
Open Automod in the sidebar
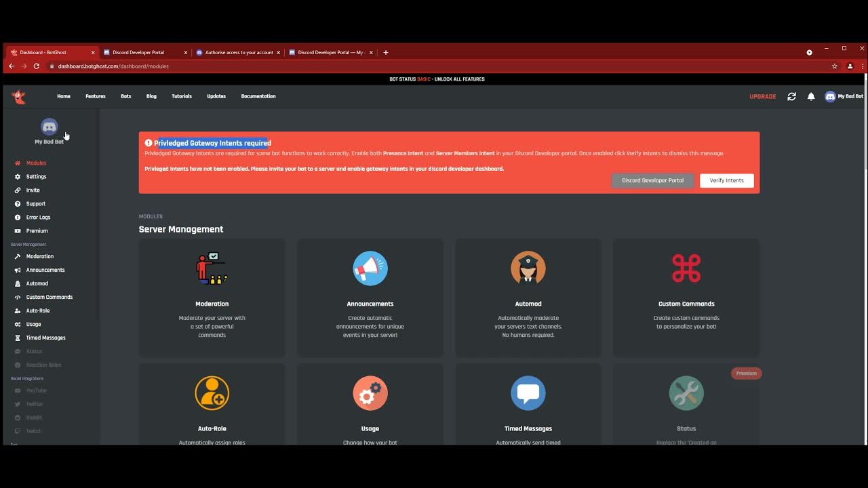37,283
